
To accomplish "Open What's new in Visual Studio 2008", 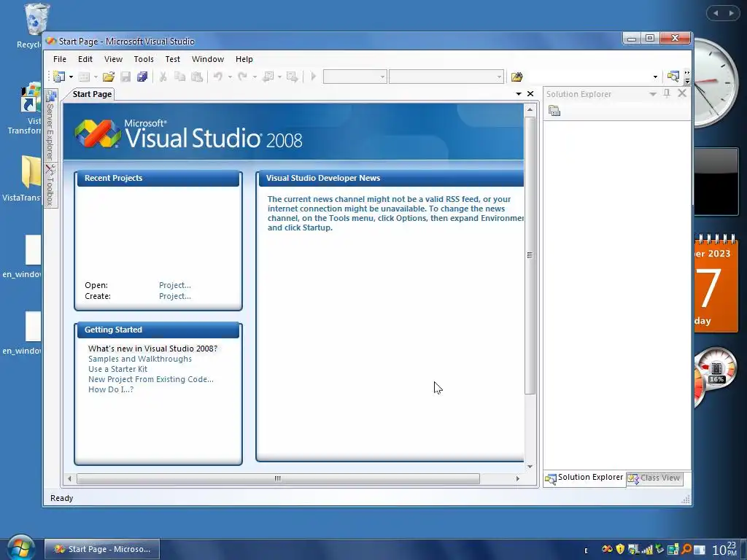I will tap(152, 349).
